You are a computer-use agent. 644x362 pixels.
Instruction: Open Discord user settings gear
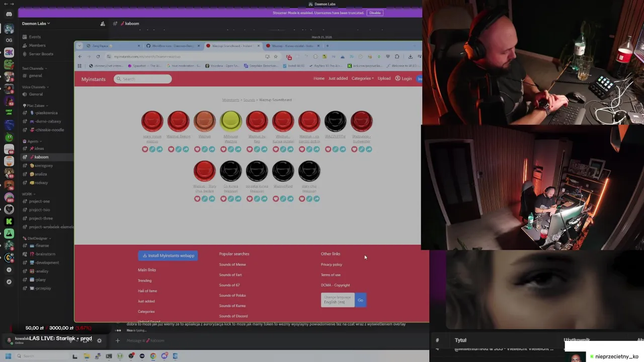[x=99, y=340]
